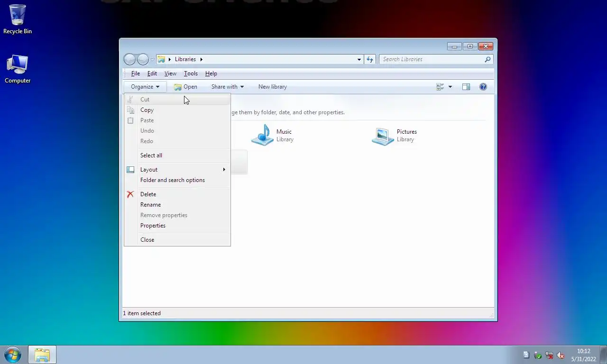Click the Safely Remove Hardware tray icon
The width and height of the screenshot is (607, 364).
pyautogui.click(x=538, y=355)
